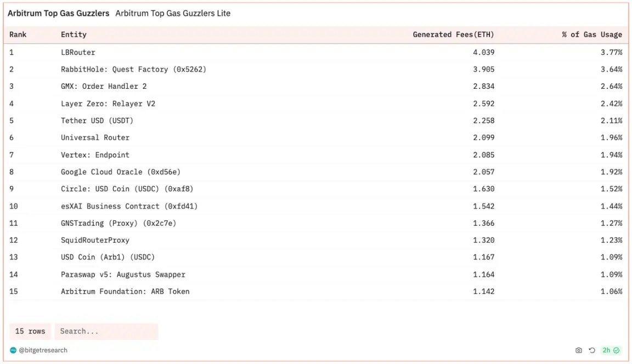632x364 pixels.
Task: Open the Arbitrum Top Gas Guzzlers title link
Action: point(59,13)
